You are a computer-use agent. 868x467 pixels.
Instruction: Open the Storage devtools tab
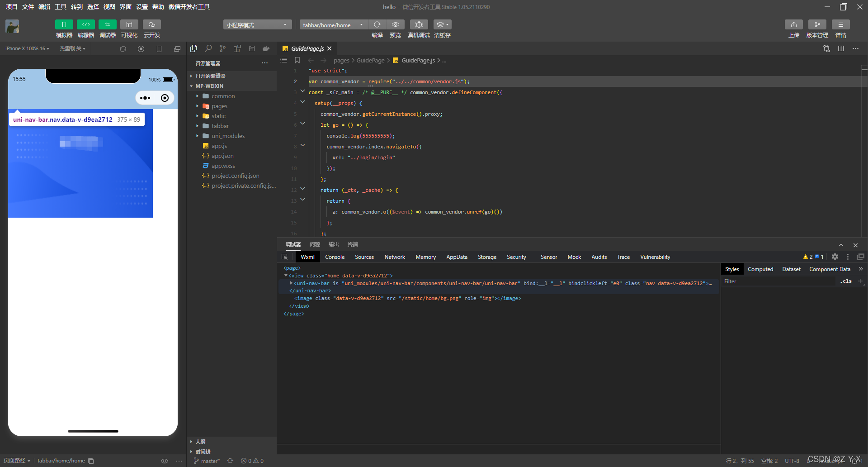[x=487, y=257]
